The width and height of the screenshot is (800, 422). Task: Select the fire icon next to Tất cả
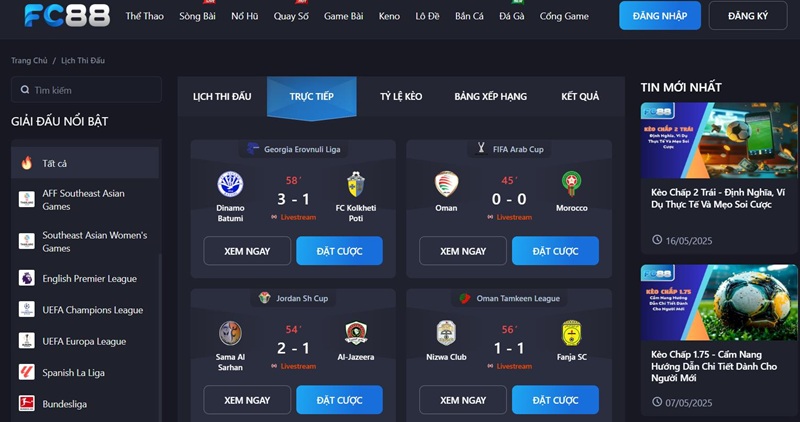coord(27,163)
